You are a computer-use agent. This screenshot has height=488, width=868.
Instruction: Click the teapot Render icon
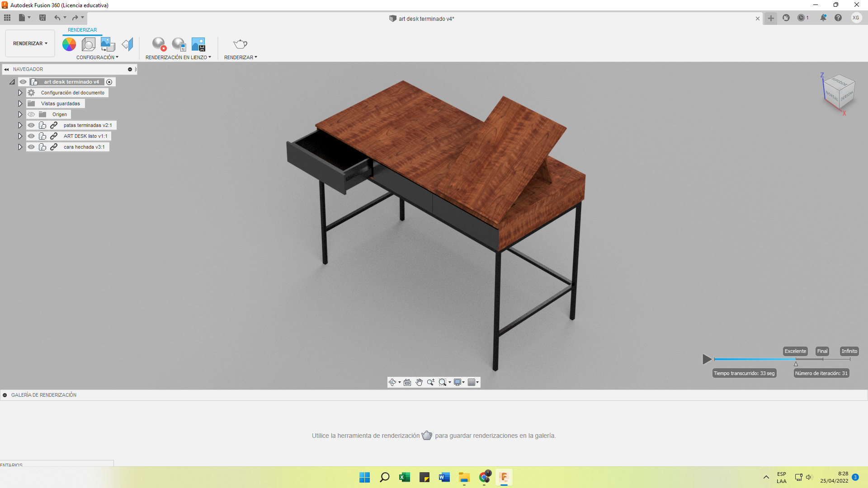pos(240,44)
